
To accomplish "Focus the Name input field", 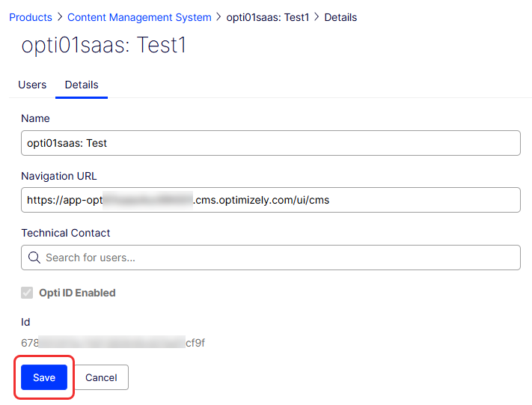I will [x=270, y=143].
